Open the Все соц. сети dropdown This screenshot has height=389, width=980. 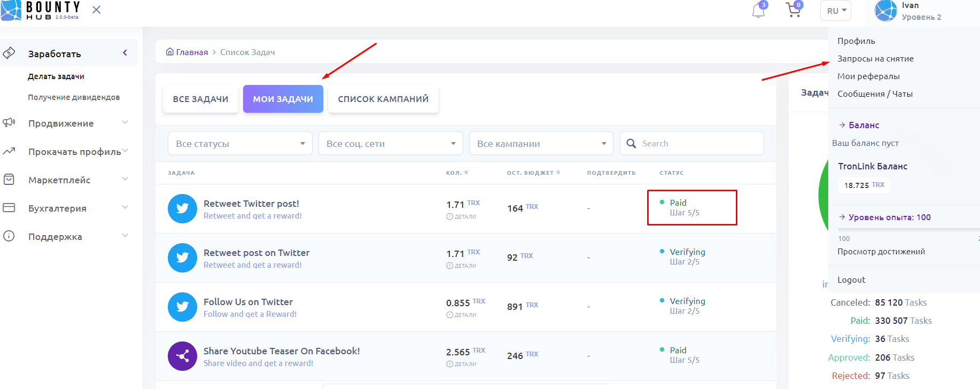pyautogui.click(x=391, y=144)
